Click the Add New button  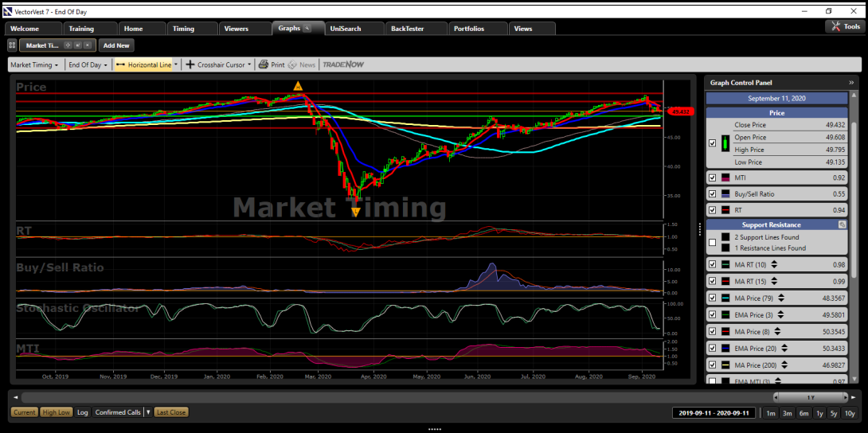pyautogui.click(x=116, y=45)
